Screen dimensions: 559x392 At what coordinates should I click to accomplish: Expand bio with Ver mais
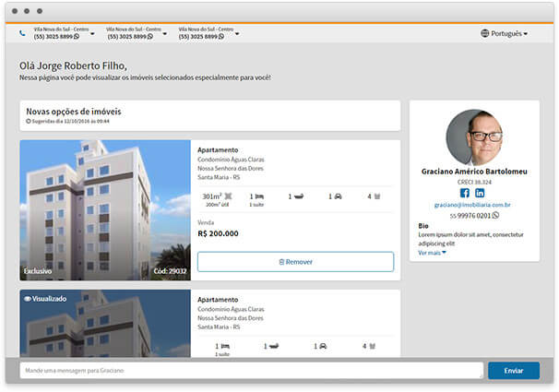tap(432, 253)
